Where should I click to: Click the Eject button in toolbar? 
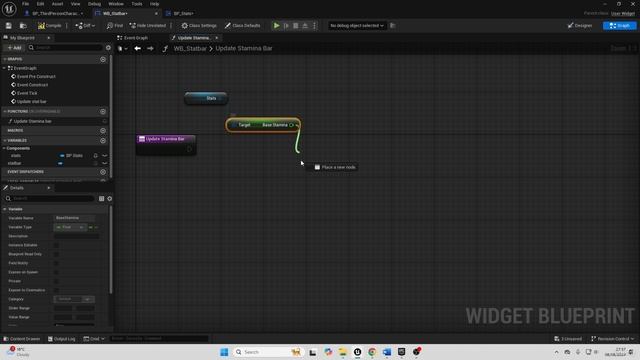click(x=305, y=26)
